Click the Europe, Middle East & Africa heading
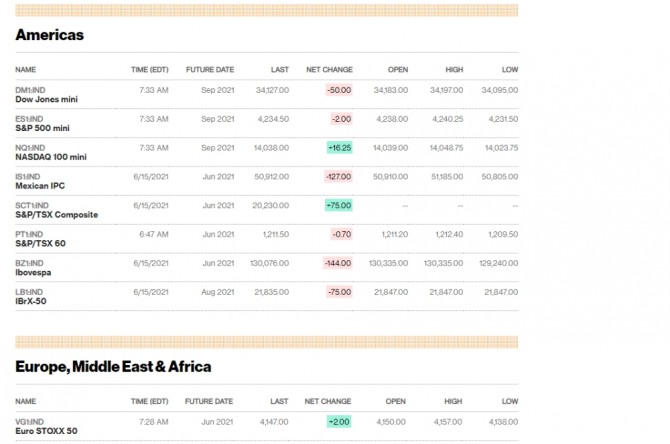 coord(113,366)
